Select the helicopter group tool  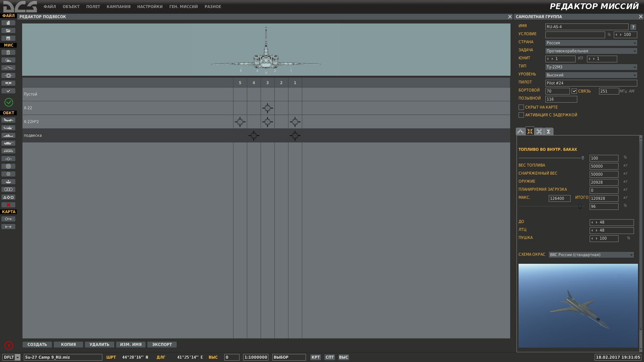(8, 128)
